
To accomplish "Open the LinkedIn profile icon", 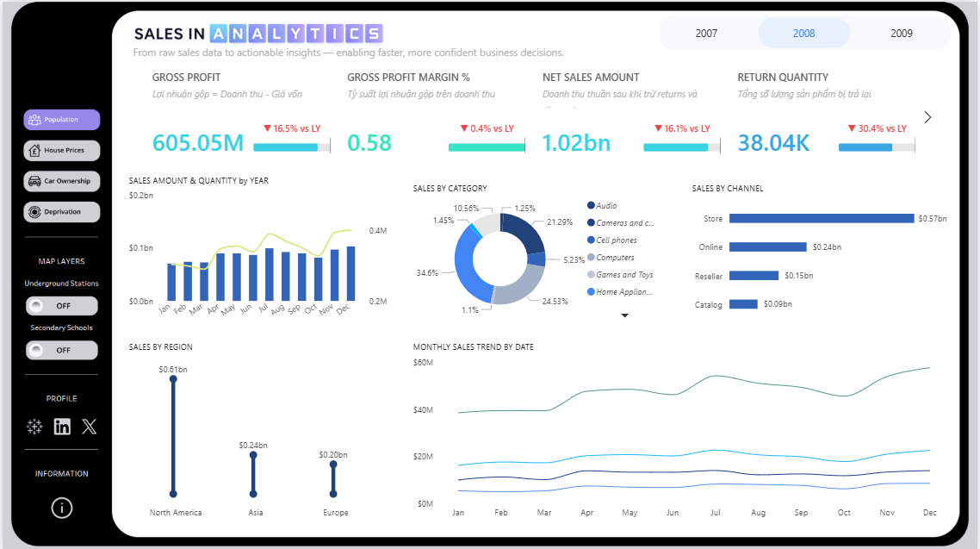I will (61, 426).
